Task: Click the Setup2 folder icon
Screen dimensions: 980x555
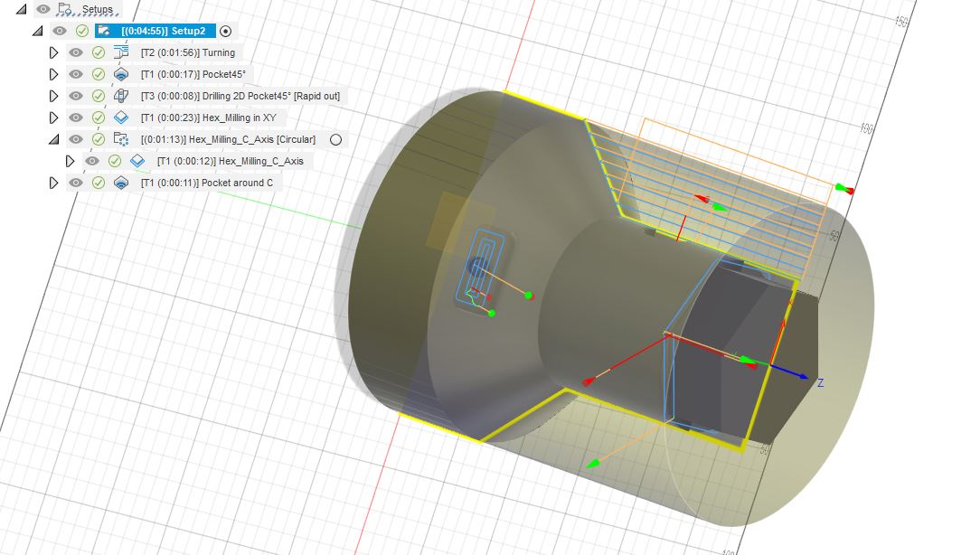Action: point(104,31)
